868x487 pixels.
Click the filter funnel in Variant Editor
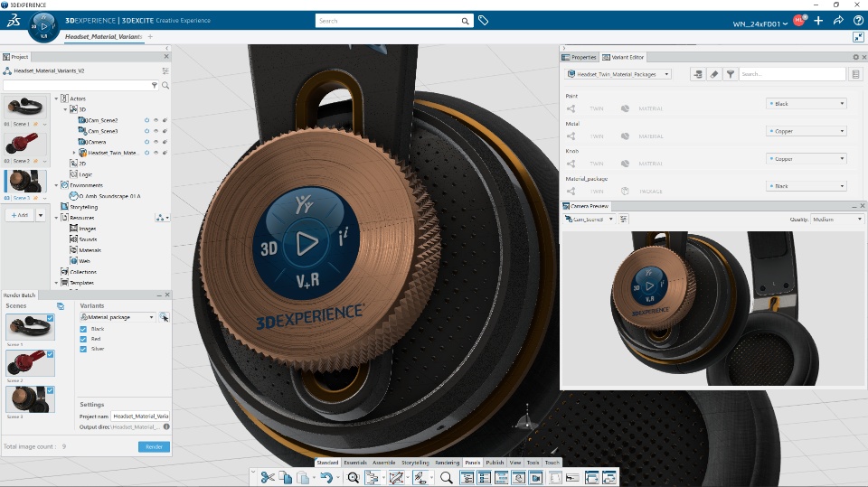coord(731,74)
